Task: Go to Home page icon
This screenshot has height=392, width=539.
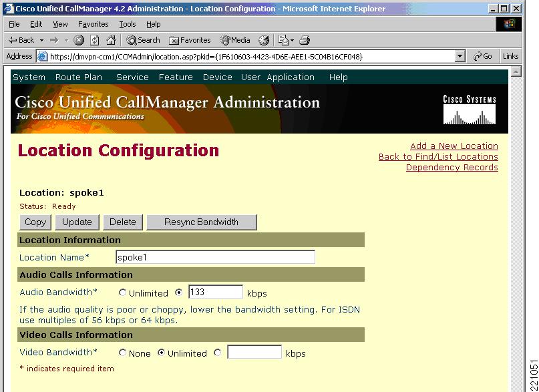Action: pyautogui.click(x=111, y=40)
